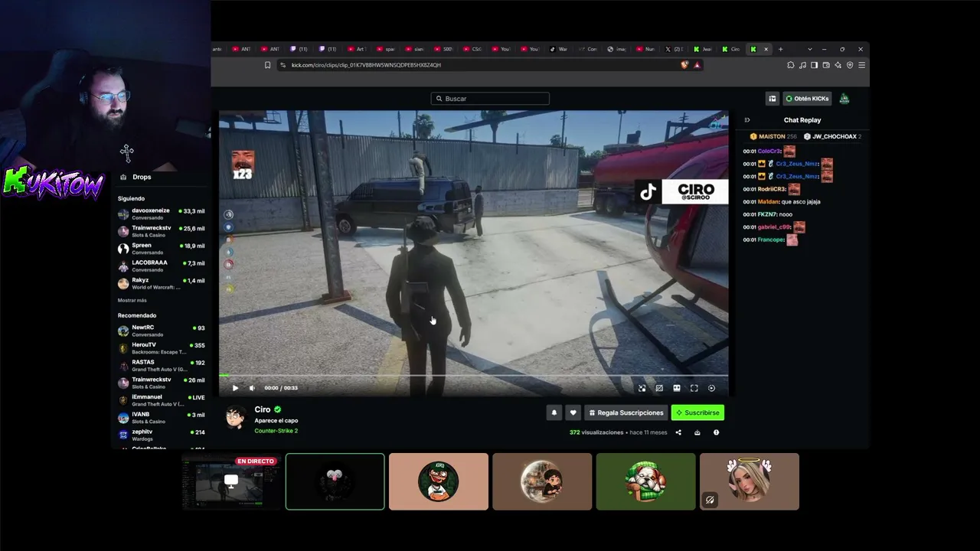Open the clip player playback settings

(x=712, y=388)
